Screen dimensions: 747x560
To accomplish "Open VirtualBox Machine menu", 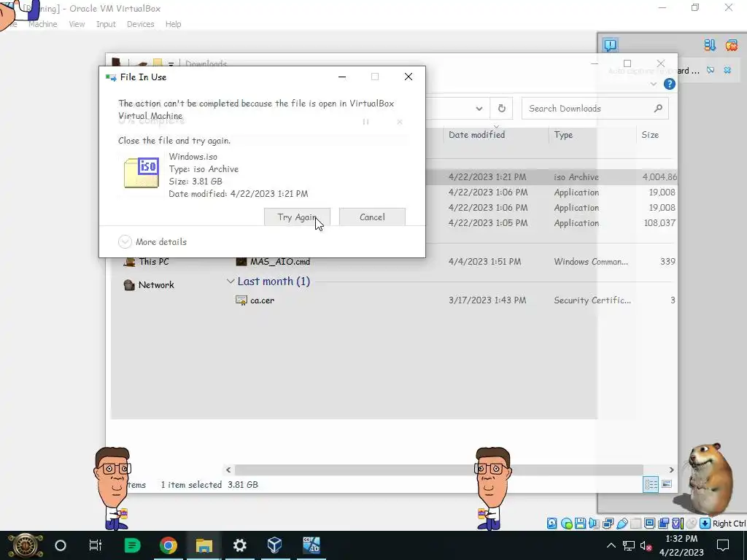I will [x=43, y=24].
